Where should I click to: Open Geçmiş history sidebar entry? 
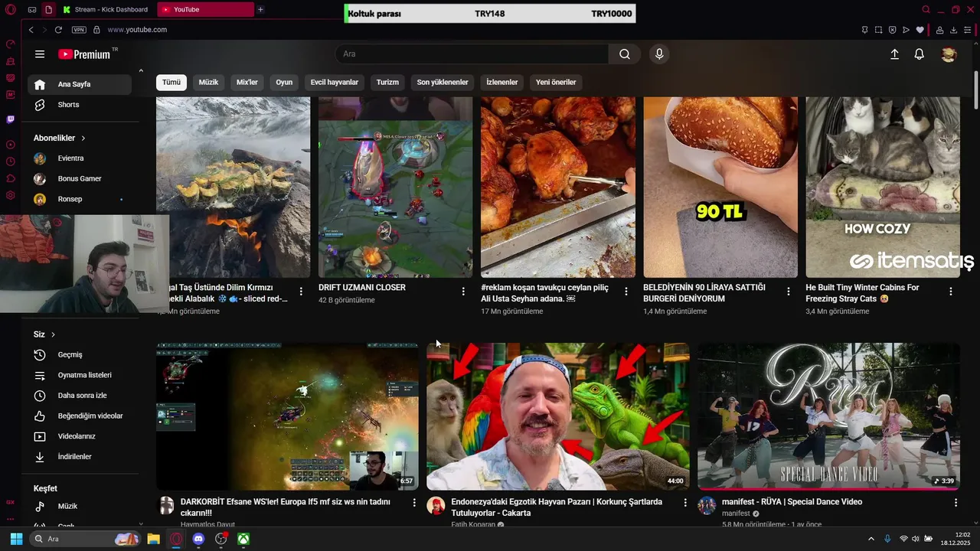pyautogui.click(x=79, y=355)
